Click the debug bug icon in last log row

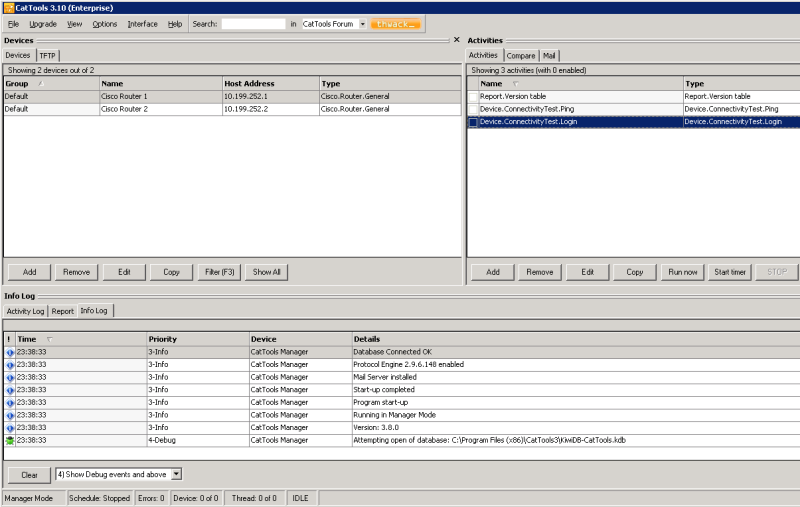[x=10, y=441]
